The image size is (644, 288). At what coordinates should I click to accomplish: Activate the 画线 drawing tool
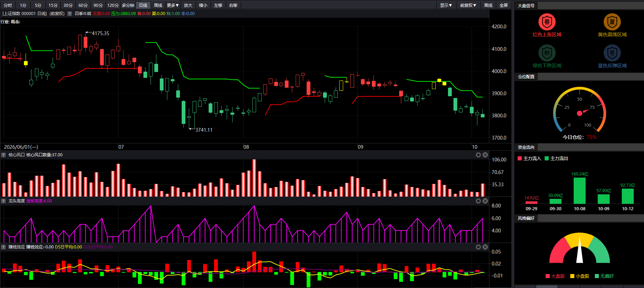pos(488,5)
